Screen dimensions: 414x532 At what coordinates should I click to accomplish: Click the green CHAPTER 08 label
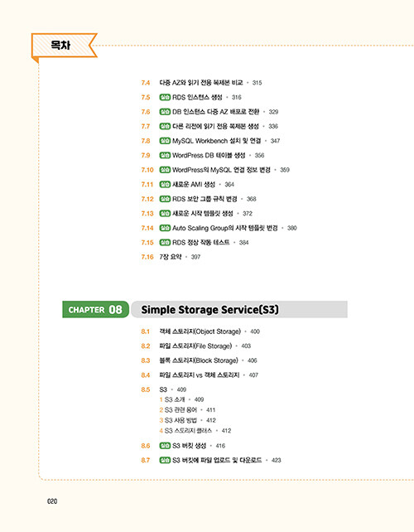point(95,309)
